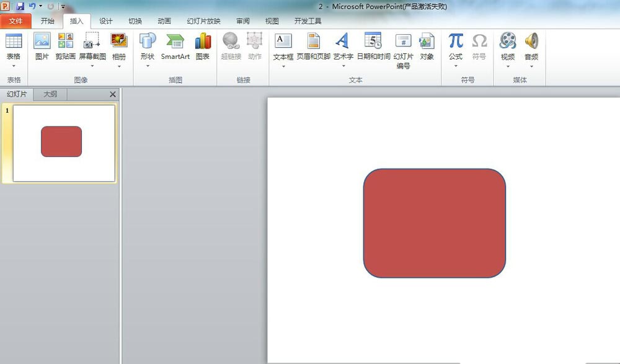Switch to the 设计 ribbon tab

(105, 20)
